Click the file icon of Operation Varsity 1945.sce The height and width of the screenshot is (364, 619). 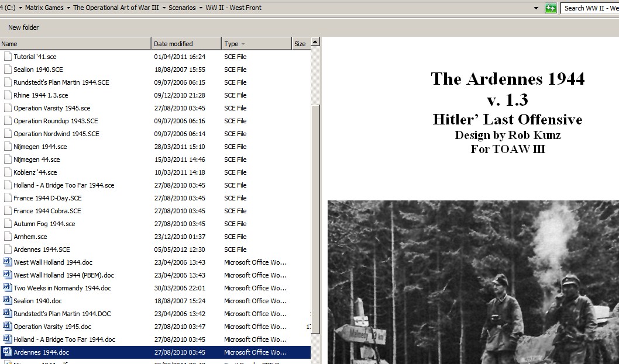pos(8,108)
